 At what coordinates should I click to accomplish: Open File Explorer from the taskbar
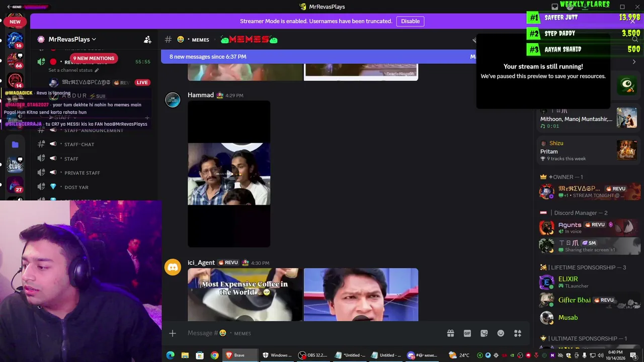click(x=185, y=355)
